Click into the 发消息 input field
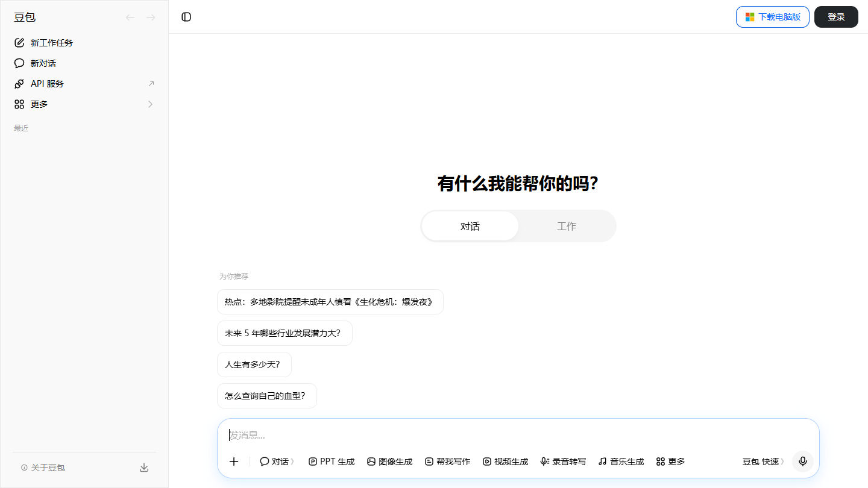Screen dimensions: 868x488 [518, 435]
